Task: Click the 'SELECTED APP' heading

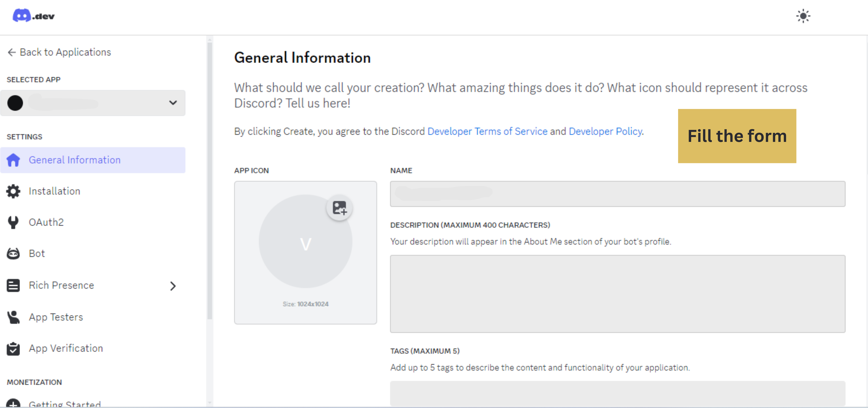Action: pyautogui.click(x=33, y=79)
